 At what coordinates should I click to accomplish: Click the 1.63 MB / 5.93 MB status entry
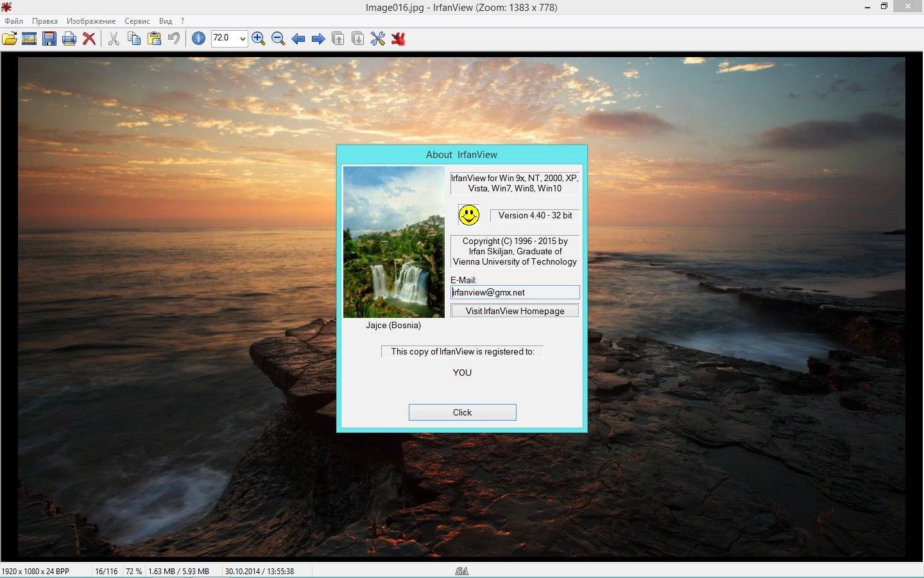(178, 571)
